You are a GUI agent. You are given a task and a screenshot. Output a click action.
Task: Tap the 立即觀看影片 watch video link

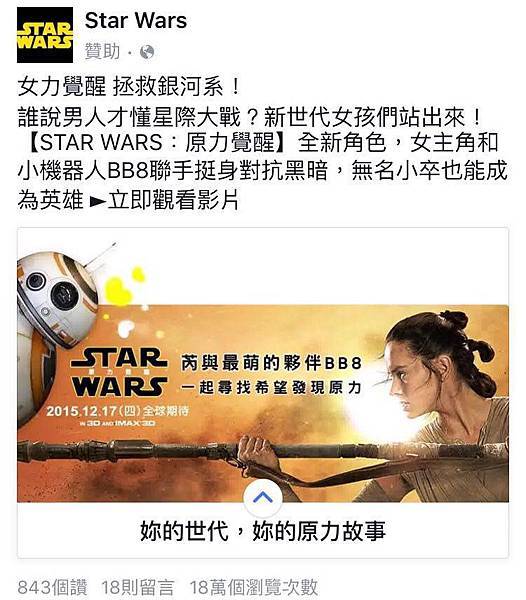tap(173, 199)
